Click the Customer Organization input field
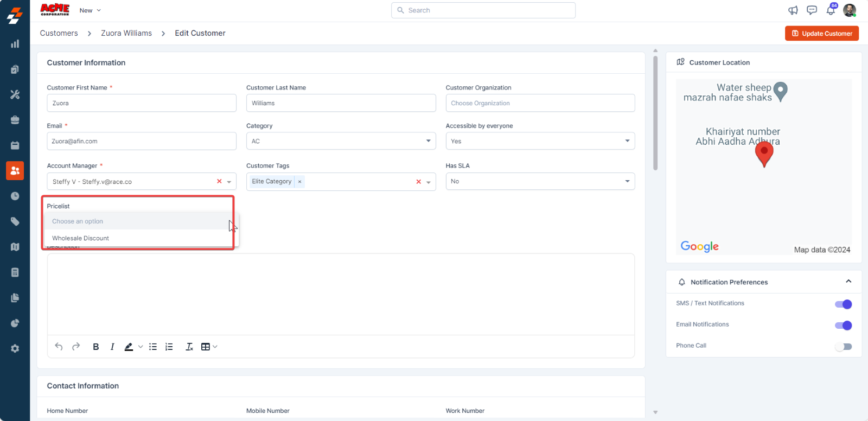The width and height of the screenshot is (868, 421). (540, 103)
